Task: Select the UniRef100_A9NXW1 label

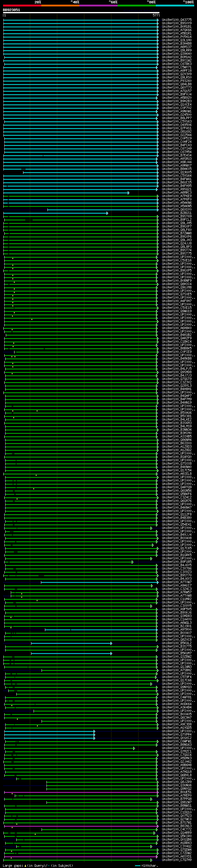Action: click(176, 111)
